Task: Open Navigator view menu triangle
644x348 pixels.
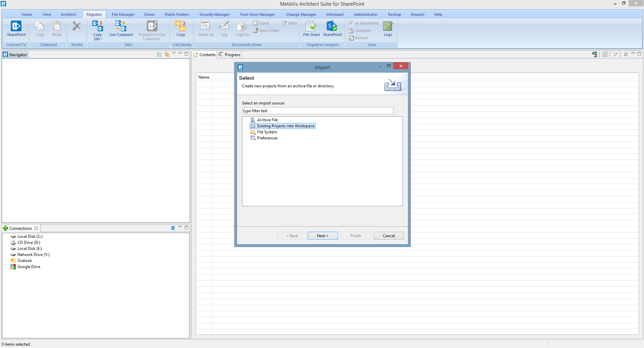Action: tap(174, 53)
